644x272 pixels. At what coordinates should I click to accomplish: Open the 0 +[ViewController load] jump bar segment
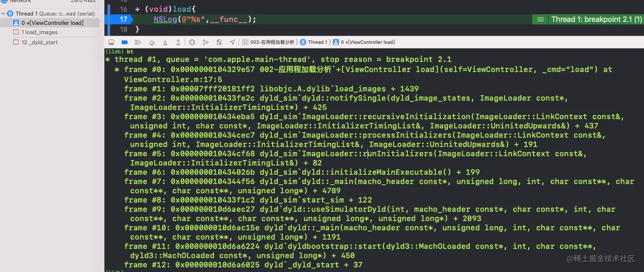tap(364, 42)
